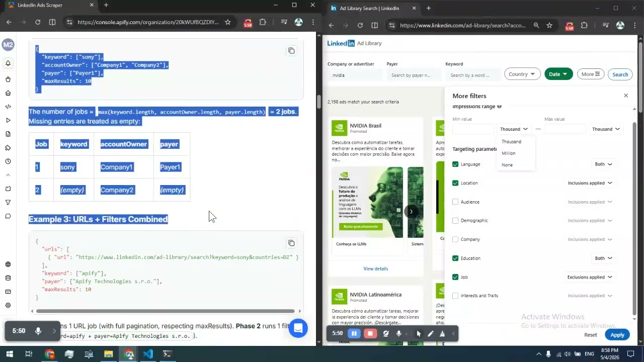Open new tab in LinkedIn browser window
This screenshot has width=644, height=362.
click(x=429, y=8)
